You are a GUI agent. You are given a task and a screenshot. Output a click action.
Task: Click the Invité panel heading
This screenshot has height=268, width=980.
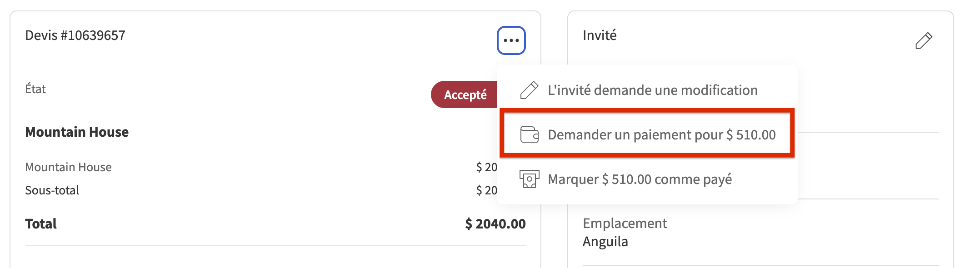[600, 35]
